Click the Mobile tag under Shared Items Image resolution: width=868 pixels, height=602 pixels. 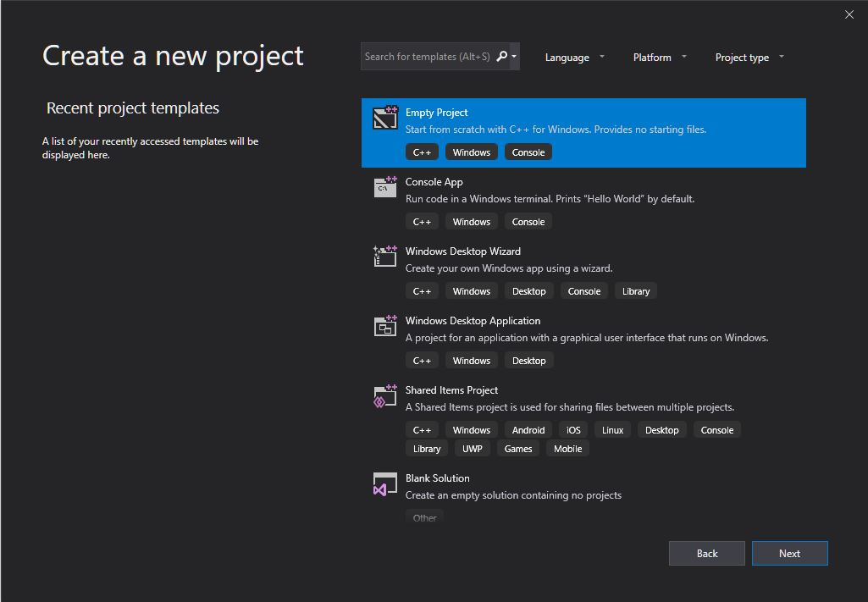tap(568, 449)
